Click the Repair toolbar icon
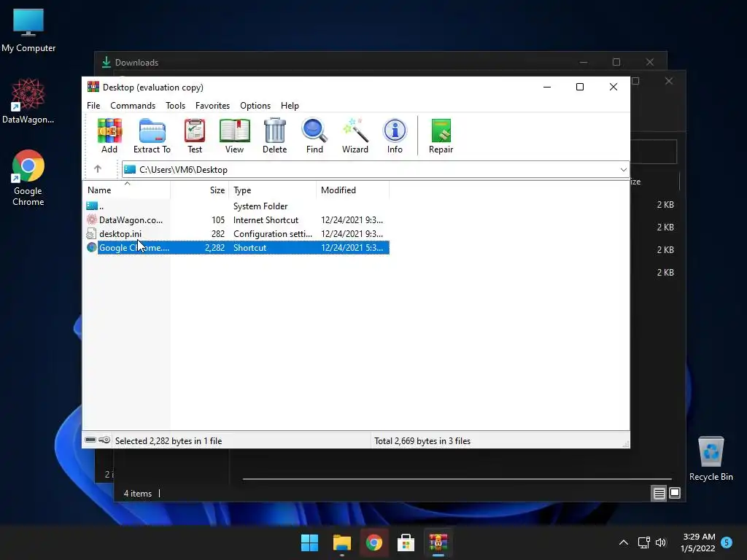 [x=441, y=131]
